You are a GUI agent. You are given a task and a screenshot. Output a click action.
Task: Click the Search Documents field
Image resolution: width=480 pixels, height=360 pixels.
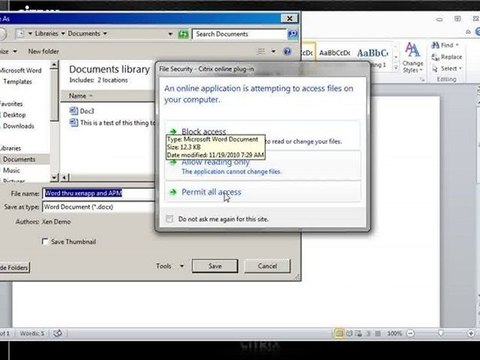(x=239, y=34)
